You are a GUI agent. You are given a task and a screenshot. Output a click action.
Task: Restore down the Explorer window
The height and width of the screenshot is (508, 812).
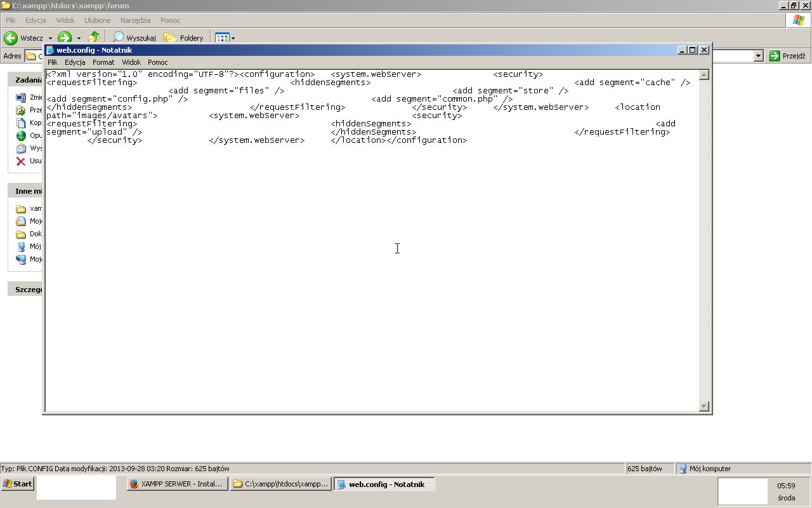pos(794,5)
